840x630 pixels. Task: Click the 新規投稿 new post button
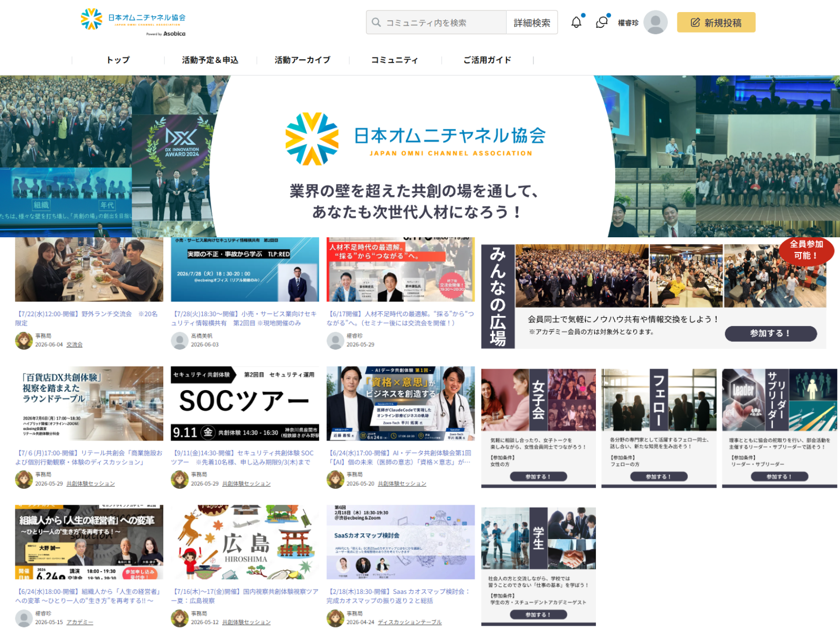click(716, 23)
